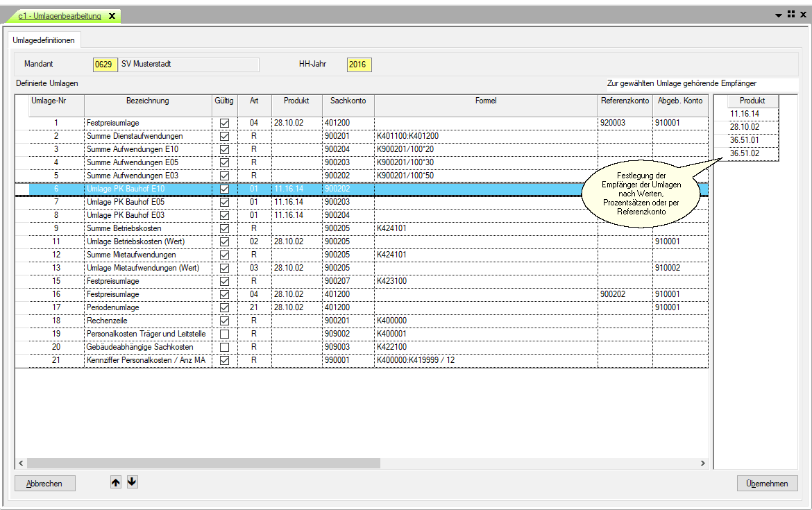The height and width of the screenshot is (510, 812).
Task: Click the Mandant field showing 0629
Action: (105, 65)
